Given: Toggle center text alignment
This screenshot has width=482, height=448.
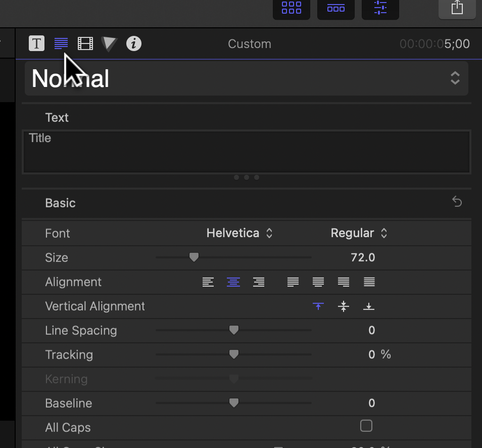Looking at the screenshot, I should tap(233, 282).
